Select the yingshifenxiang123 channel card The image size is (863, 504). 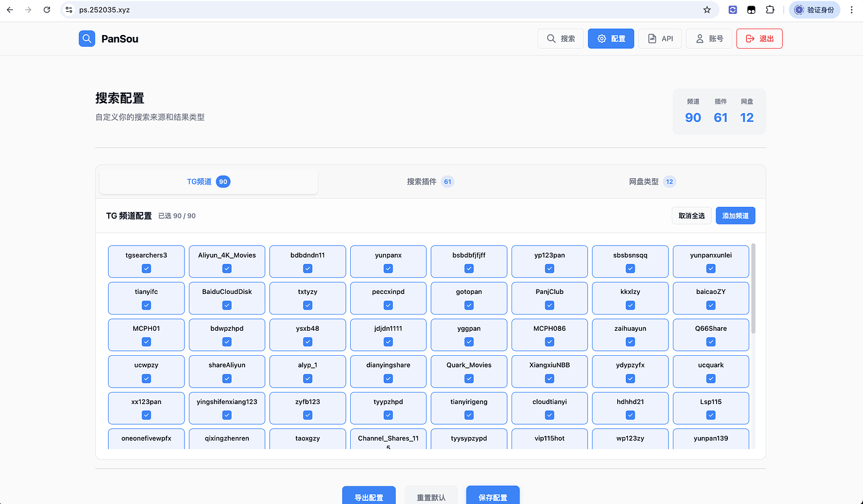click(x=227, y=408)
